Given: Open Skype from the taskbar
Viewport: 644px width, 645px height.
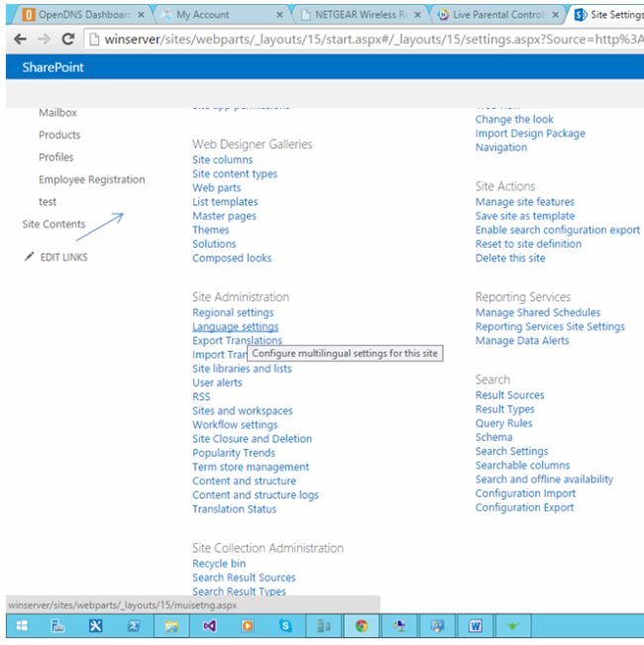Looking at the screenshot, I should pos(285,625).
